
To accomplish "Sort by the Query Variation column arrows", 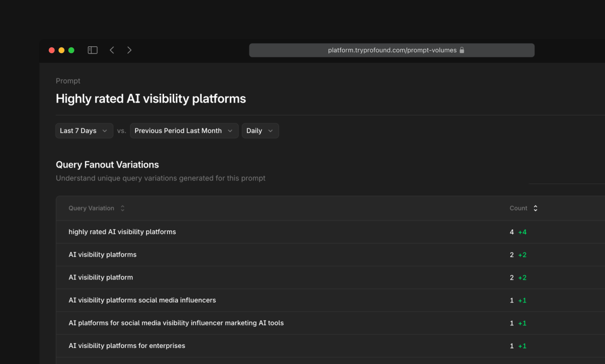I will click(x=122, y=208).
